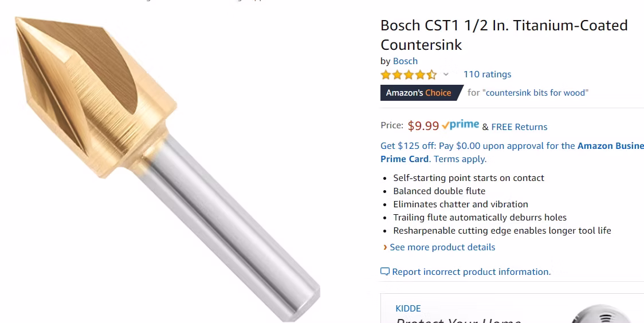Image resolution: width=644 pixels, height=323 pixels.
Task: Click the star rating icons
Action: tap(408, 74)
